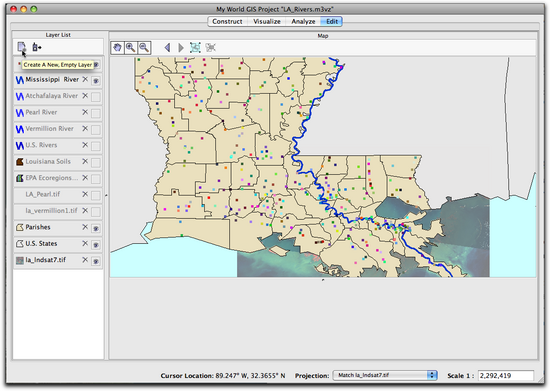
Task: Show the U.S. Rivers layer
Action: pyautogui.click(x=96, y=146)
